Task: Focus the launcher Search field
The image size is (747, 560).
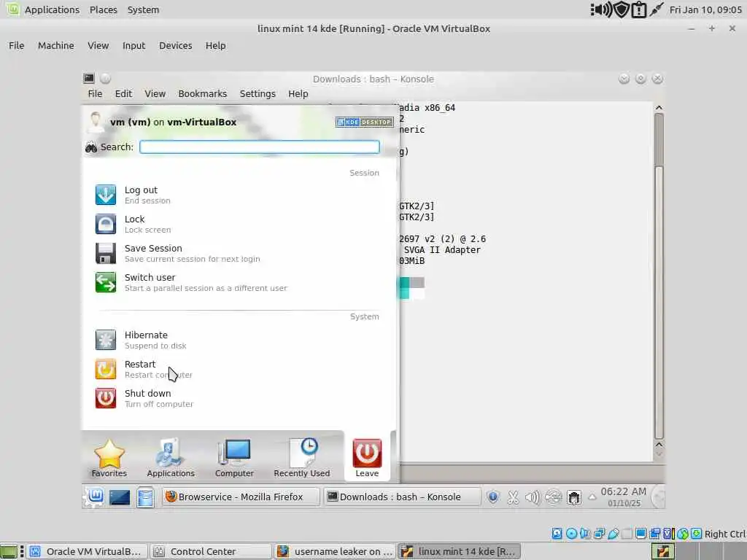Action: (260, 147)
